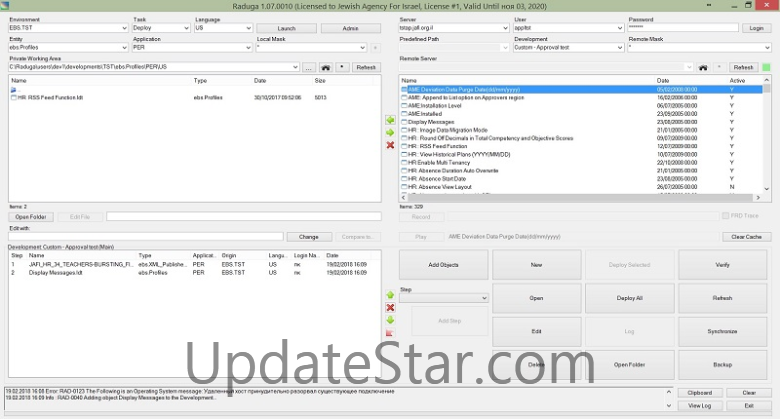Click the Edit button
The image size is (780, 419).
536,331
